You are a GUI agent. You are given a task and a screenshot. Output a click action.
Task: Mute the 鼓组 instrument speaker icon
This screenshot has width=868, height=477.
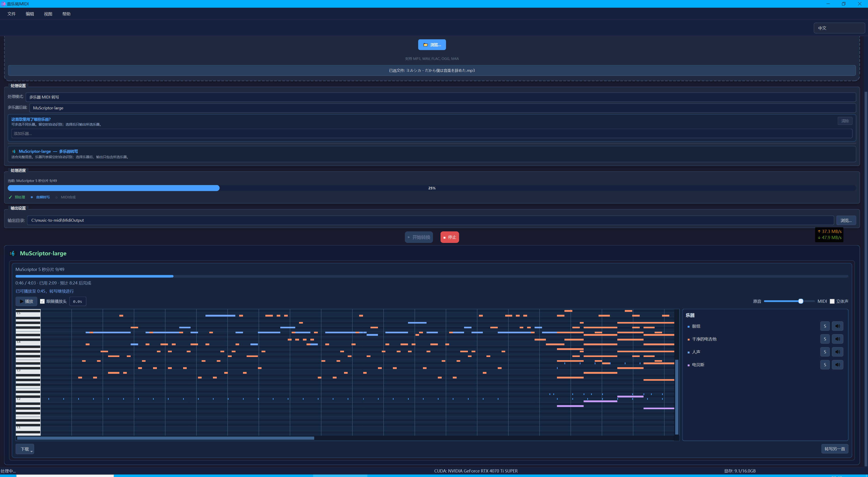pos(837,326)
